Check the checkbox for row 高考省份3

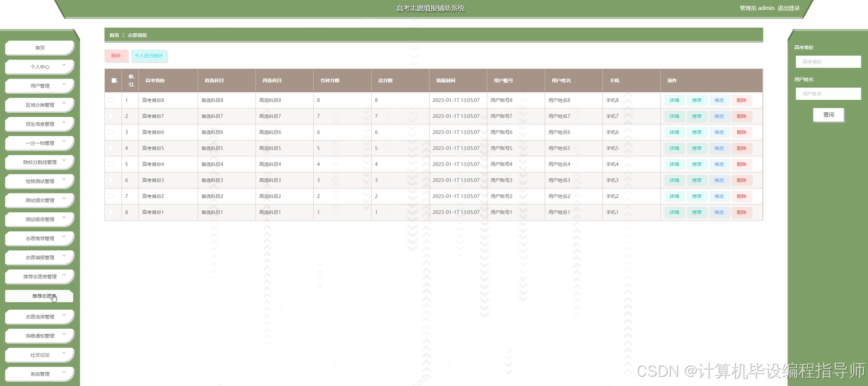coord(111,180)
